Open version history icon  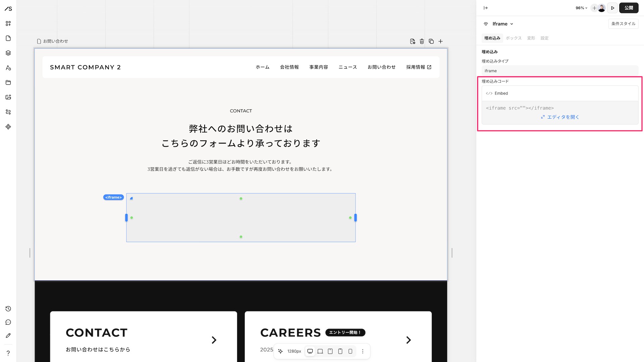pos(8,309)
